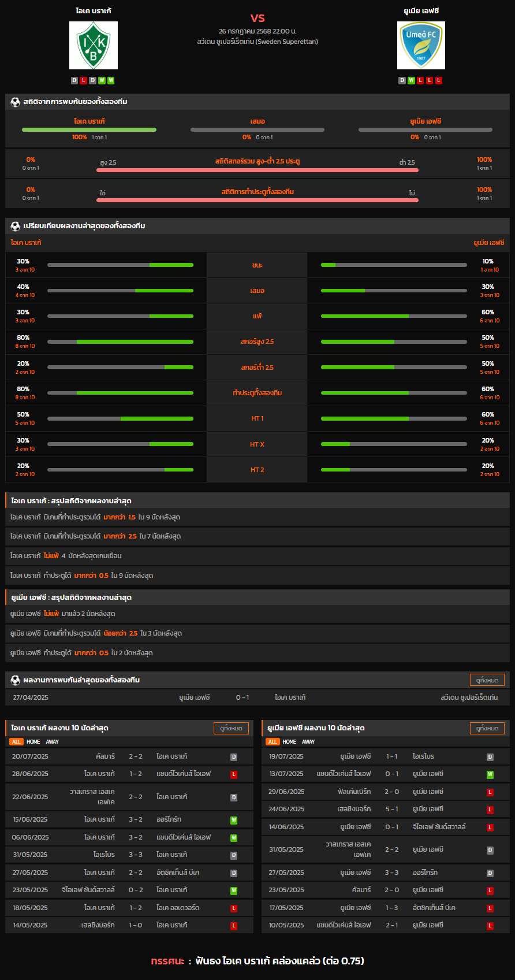Click the 'ไม่แพ้ 4 นัดหลังสุดเกมเยือน' stat row
The height and width of the screenshot is (980, 515).
(x=257, y=556)
